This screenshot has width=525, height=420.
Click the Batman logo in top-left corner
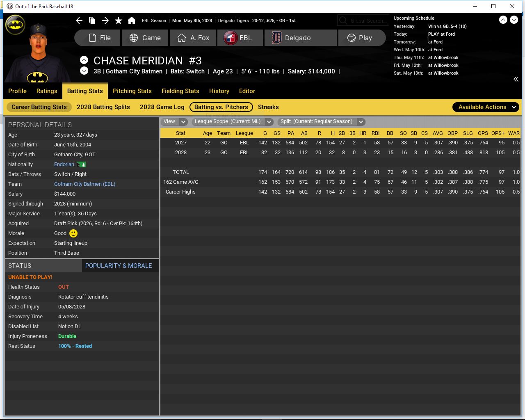coord(15,25)
